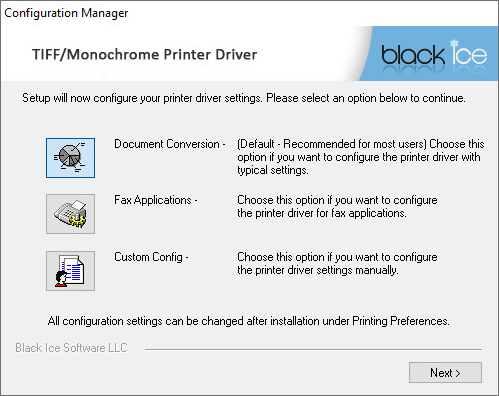Select the Document Conversion pie chart icon
The image size is (499, 396).
pyautogui.click(x=70, y=158)
